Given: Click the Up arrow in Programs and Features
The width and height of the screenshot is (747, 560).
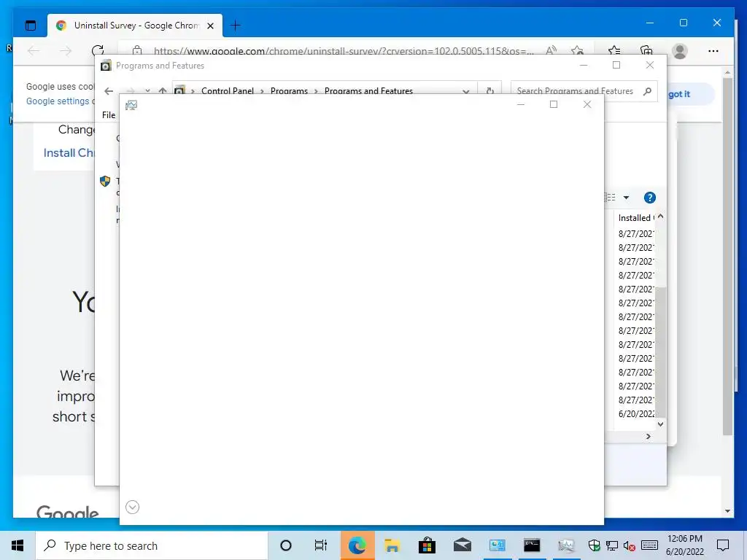Looking at the screenshot, I should (x=163, y=91).
